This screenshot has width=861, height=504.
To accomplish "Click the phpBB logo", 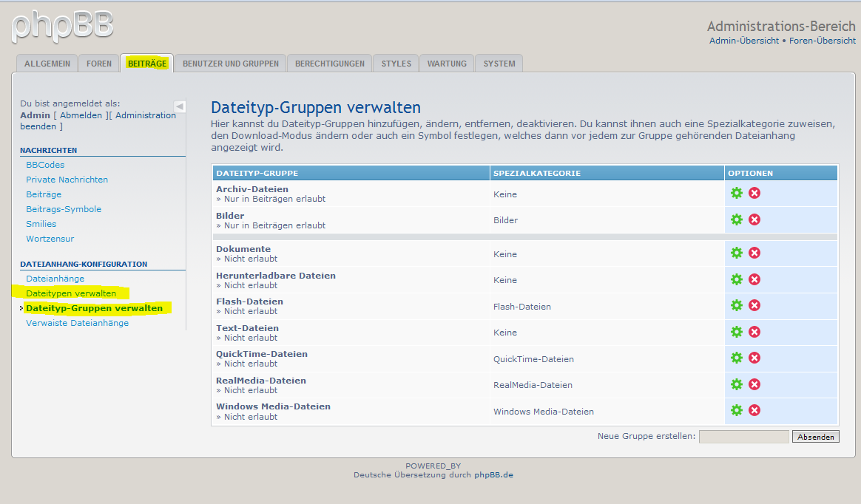I will pyautogui.click(x=63, y=25).
